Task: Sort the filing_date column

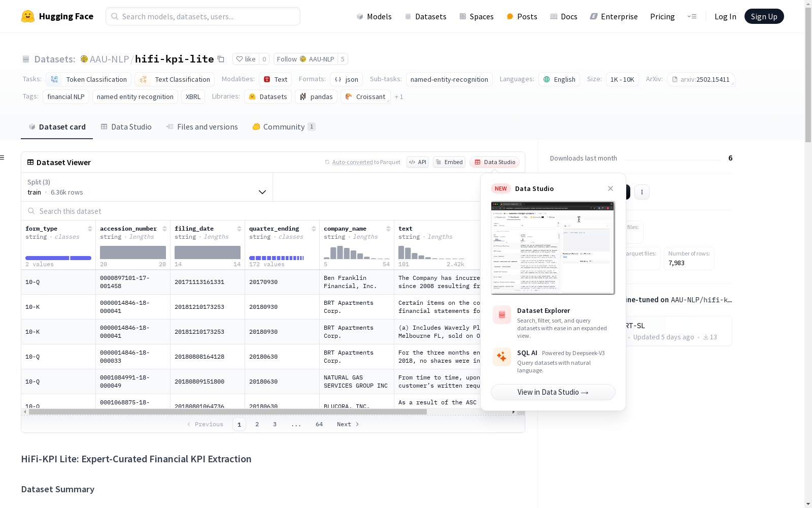Action: [x=239, y=229]
